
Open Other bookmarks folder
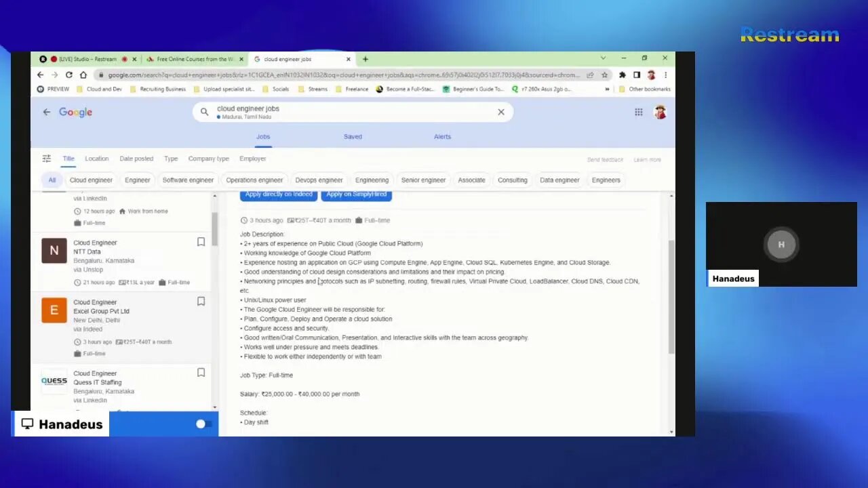pyautogui.click(x=644, y=89)
